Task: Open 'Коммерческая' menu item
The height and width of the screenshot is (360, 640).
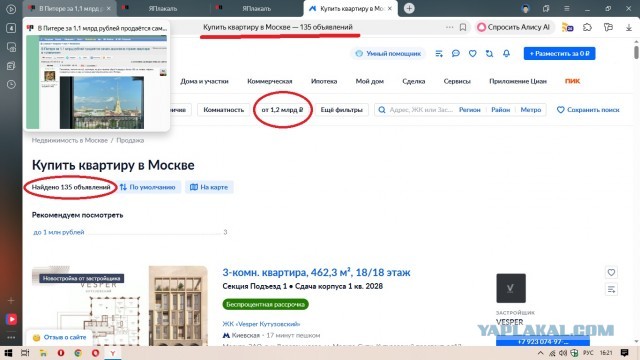Action: coord(269,81)
